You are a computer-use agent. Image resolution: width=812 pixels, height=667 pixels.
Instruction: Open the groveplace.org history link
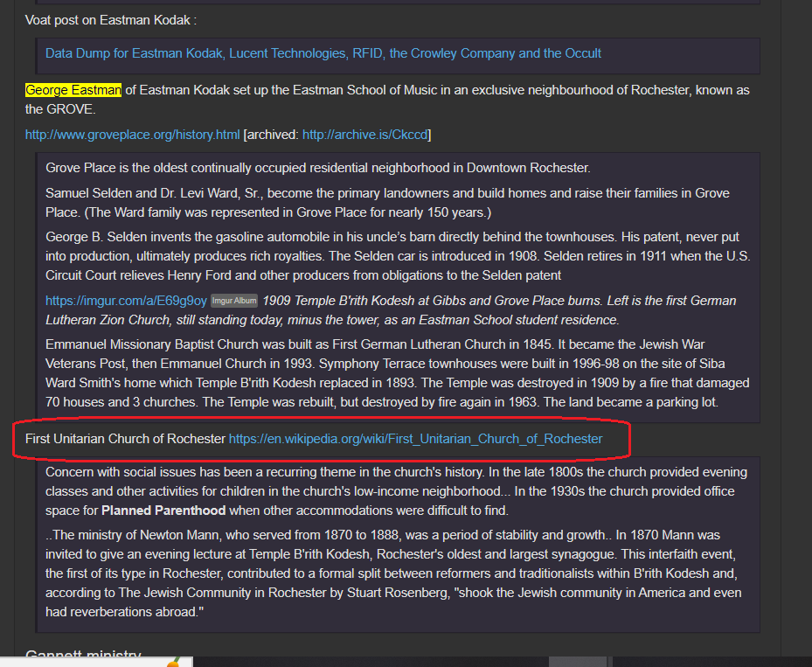(133, 135)
